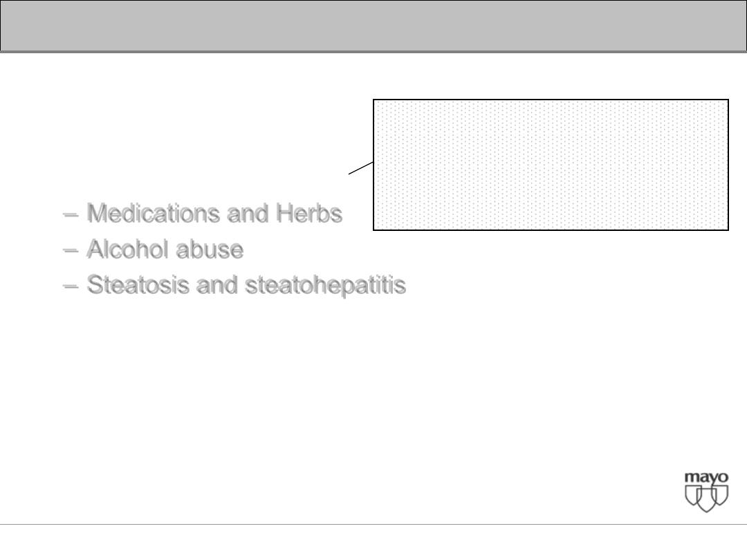Click the word "Herbs"
The width and height of the screenshot is (747, 560).
coord(309,214)
